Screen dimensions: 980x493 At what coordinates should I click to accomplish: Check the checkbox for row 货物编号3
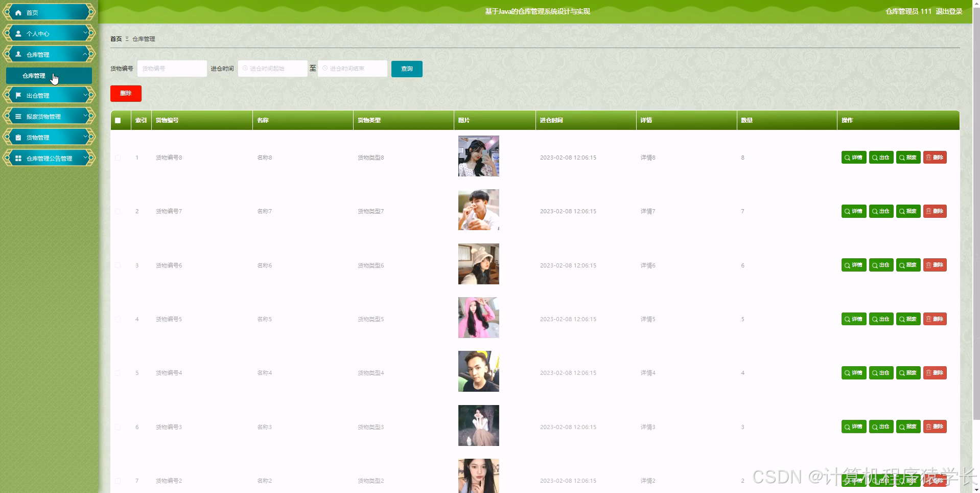coord(118,427)
